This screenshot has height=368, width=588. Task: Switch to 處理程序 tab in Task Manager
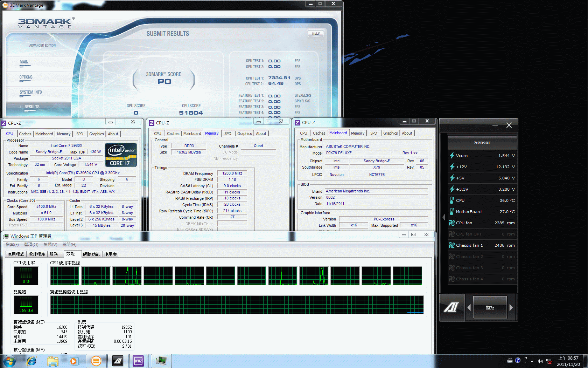coord(37,254)
